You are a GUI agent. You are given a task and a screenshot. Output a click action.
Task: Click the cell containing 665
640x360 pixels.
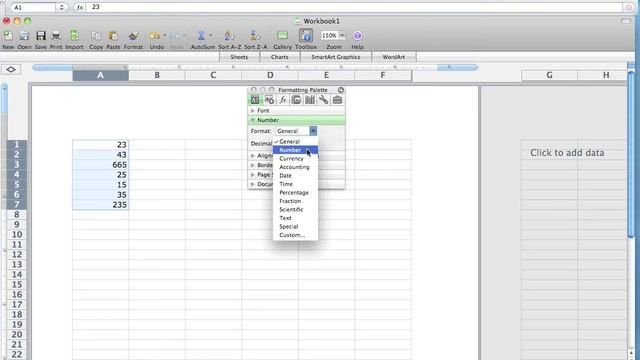100,165
